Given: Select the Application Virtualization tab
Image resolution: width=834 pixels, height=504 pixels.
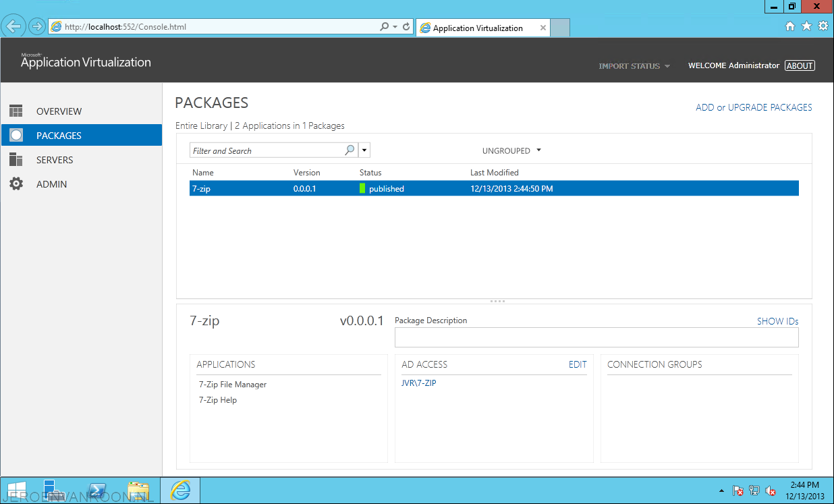Looking at the screenshot, I should click(483, 28).
